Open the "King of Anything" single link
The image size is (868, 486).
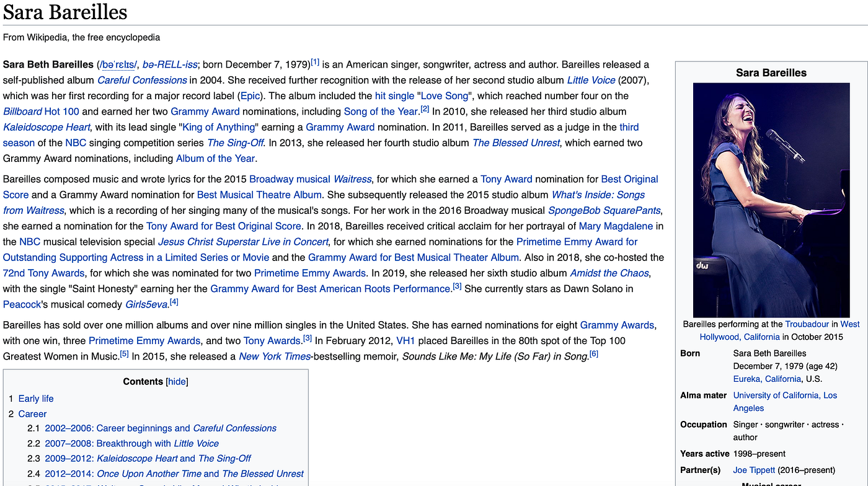(219, 127)
